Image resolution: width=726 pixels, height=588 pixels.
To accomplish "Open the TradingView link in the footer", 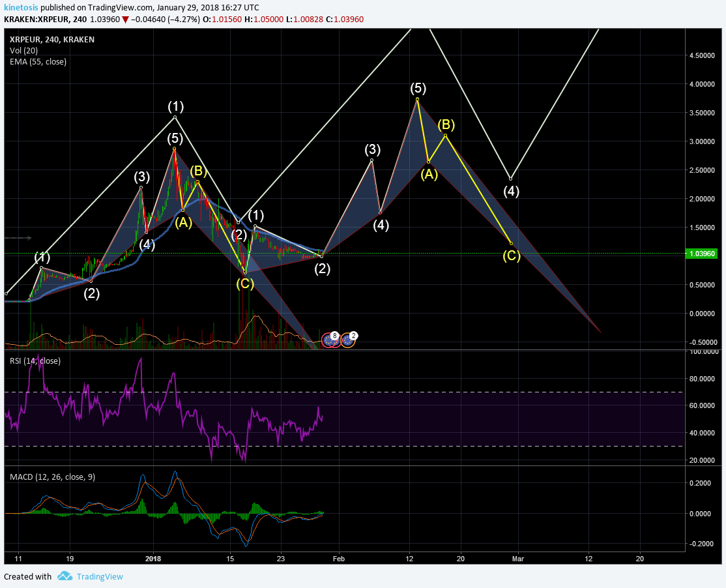I will [100, 576].
